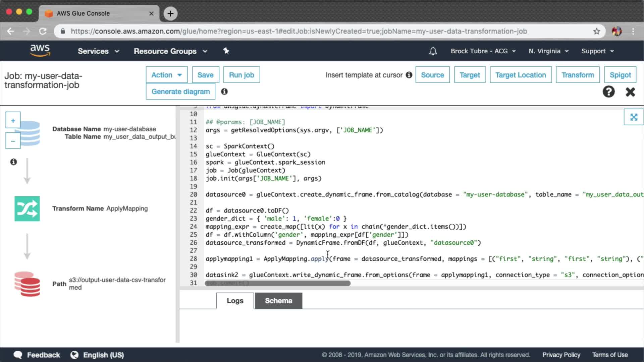
Task: Open the Action dropdown menu
Action: pyautogui.click(x=166, y=75)
